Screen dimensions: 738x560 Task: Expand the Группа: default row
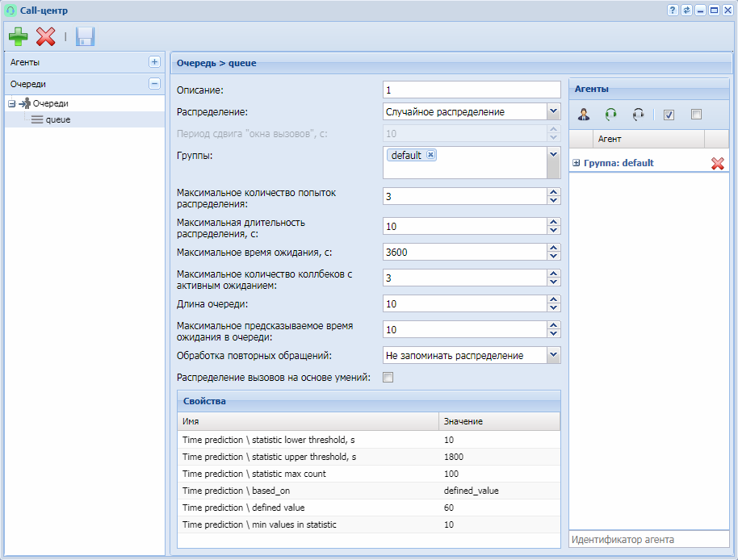pos(577,163)
